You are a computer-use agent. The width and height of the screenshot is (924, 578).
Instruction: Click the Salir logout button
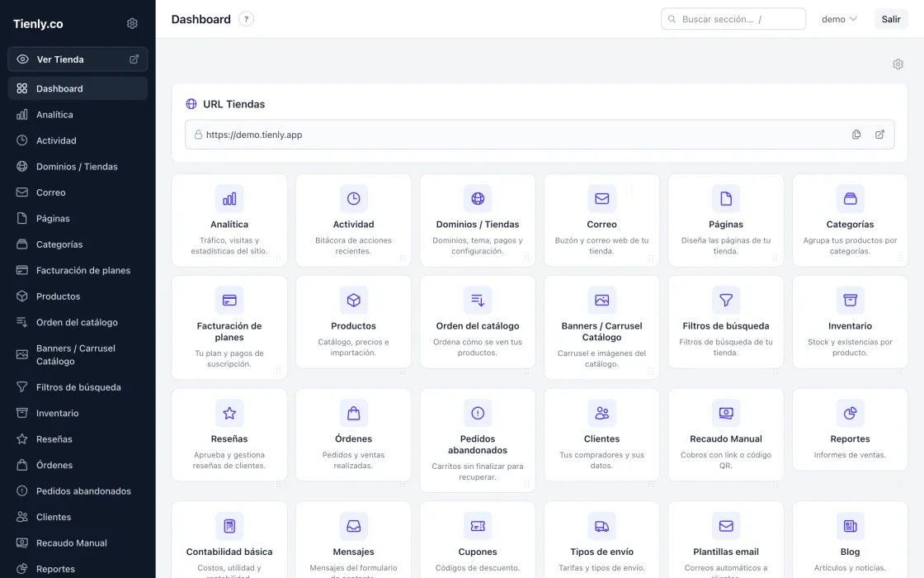891,19
